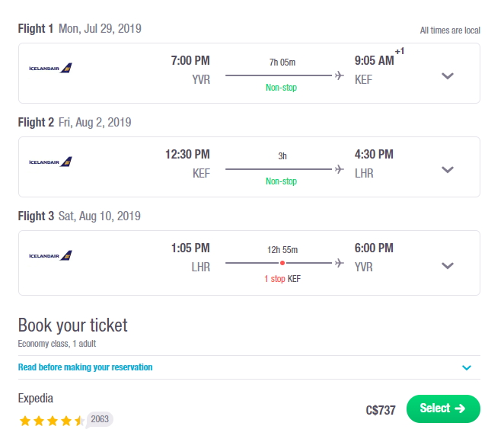Click the C$737 price text
This screenshot has width=504, height=439.
[381, 410]
